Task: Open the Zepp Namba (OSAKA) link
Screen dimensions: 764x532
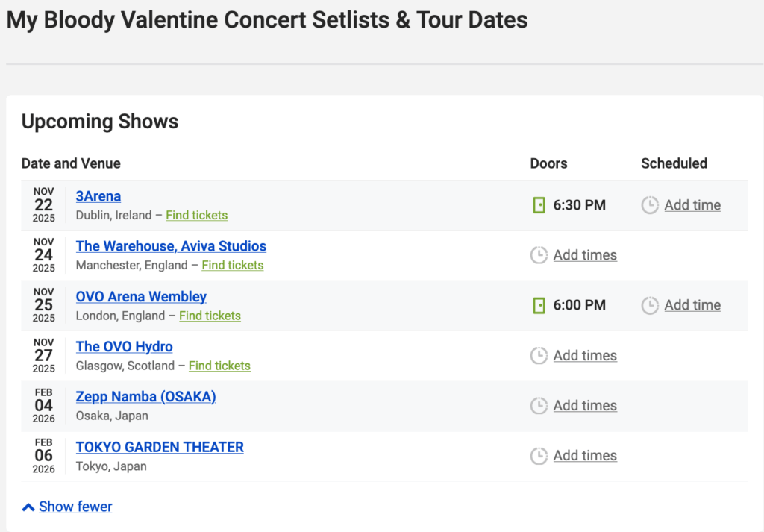Action: [x=145, y=397]
